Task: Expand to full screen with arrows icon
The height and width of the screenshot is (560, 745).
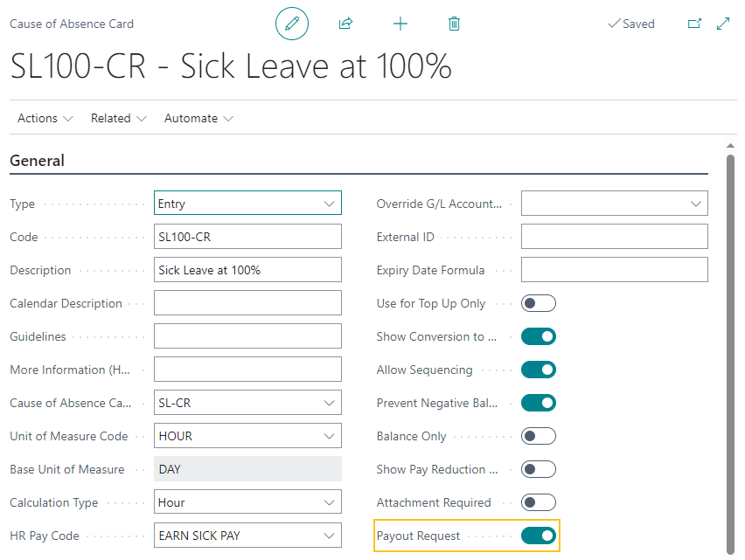Action: click(723, 24)
